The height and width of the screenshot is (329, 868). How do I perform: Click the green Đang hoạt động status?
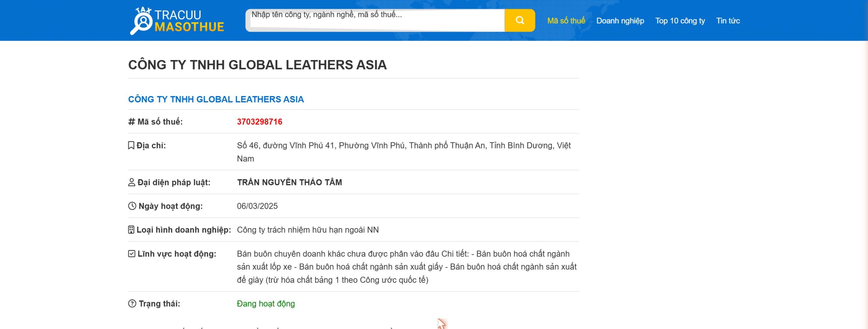266,304
